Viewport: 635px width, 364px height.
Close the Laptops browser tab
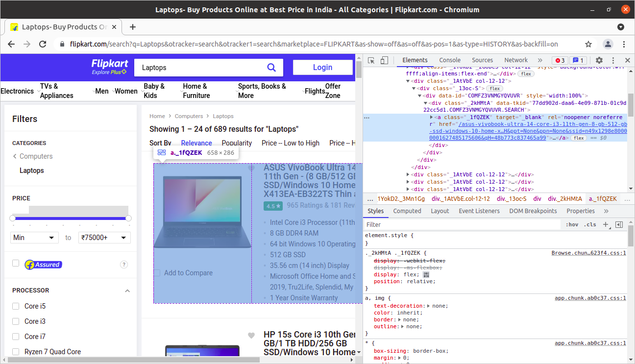tap(114, 27)
